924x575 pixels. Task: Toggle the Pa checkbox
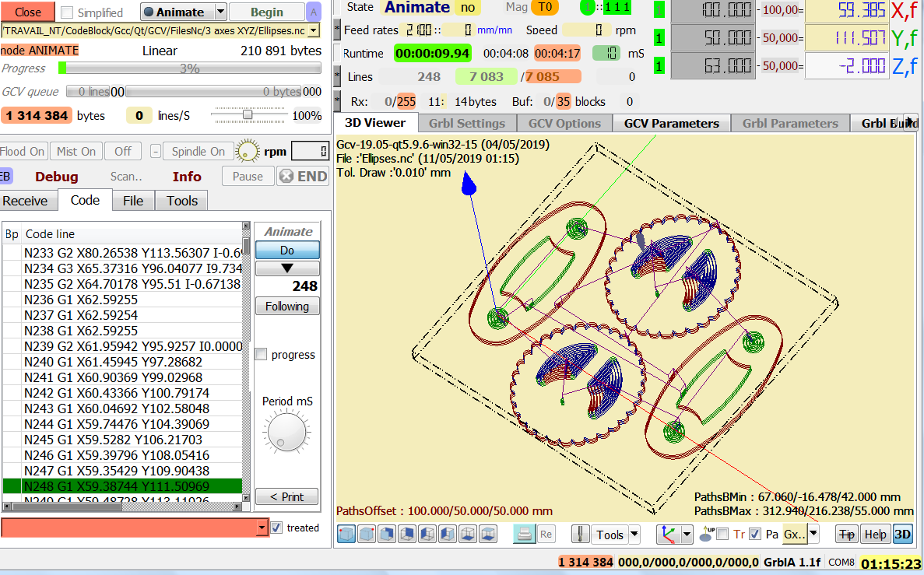coord(754,535)
